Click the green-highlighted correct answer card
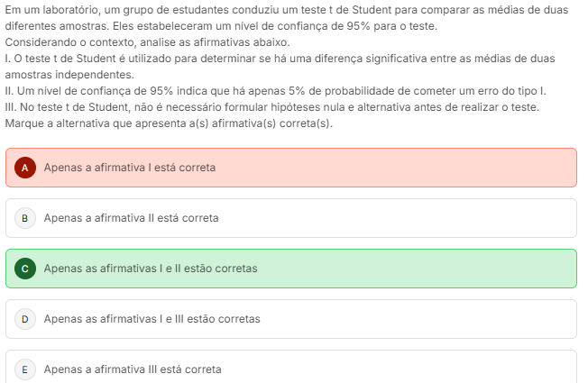The image size is (588, 383). click(361, 269)
